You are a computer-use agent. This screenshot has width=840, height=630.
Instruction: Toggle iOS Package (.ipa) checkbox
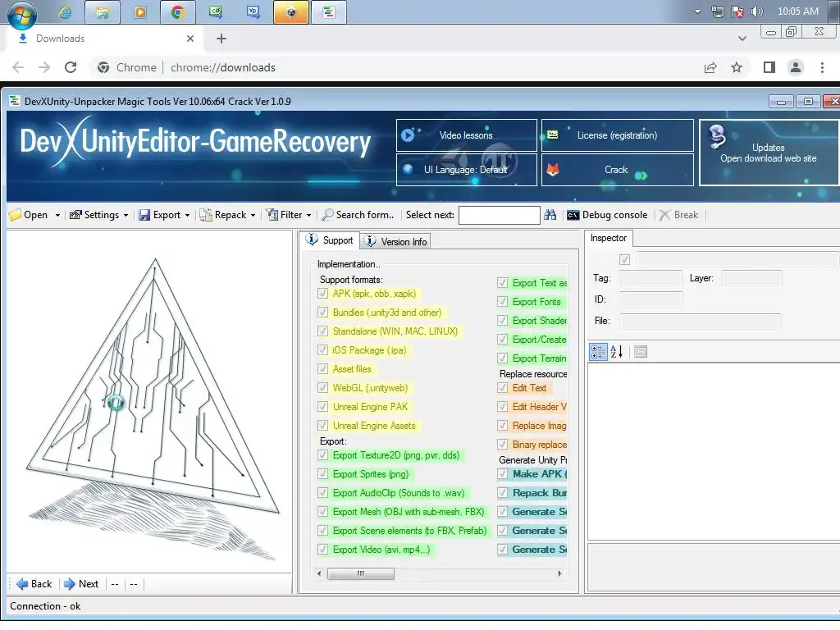pos(322,349)
